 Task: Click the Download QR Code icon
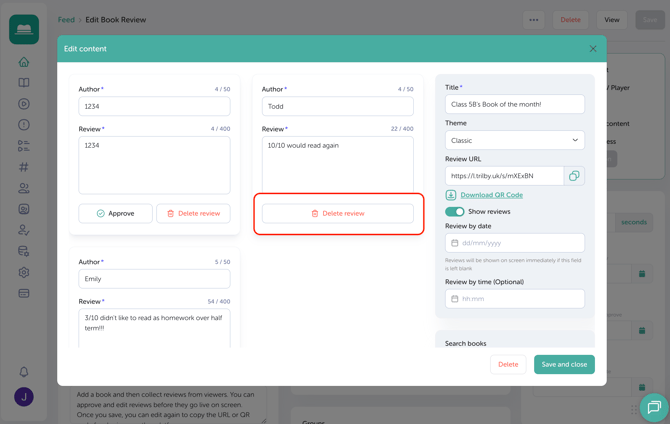451,195
